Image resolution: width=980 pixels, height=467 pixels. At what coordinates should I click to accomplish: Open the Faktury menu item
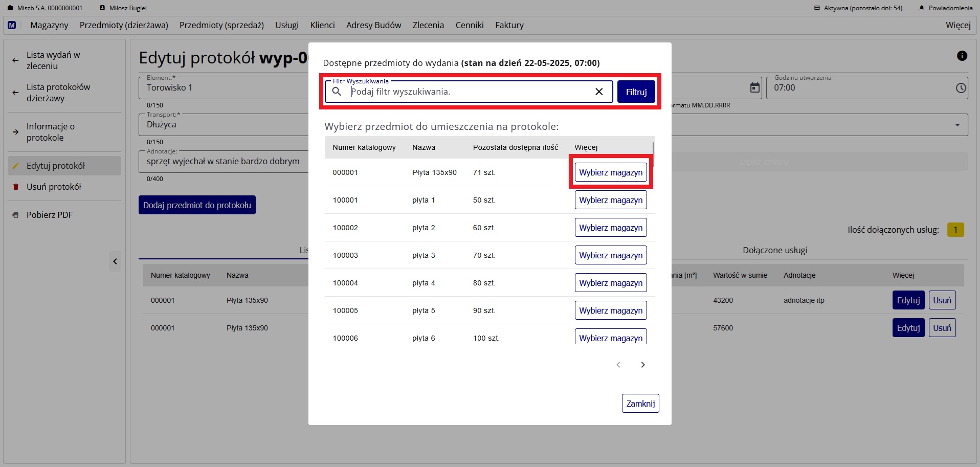509,25
